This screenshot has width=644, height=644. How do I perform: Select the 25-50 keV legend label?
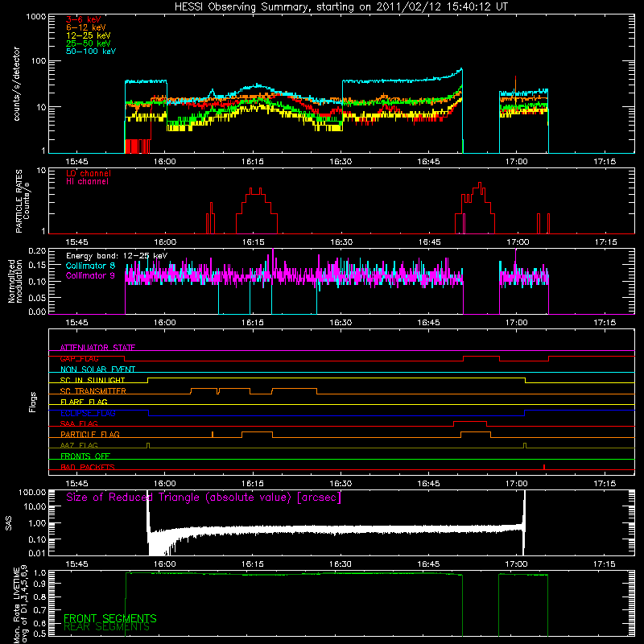pos(88,43)
